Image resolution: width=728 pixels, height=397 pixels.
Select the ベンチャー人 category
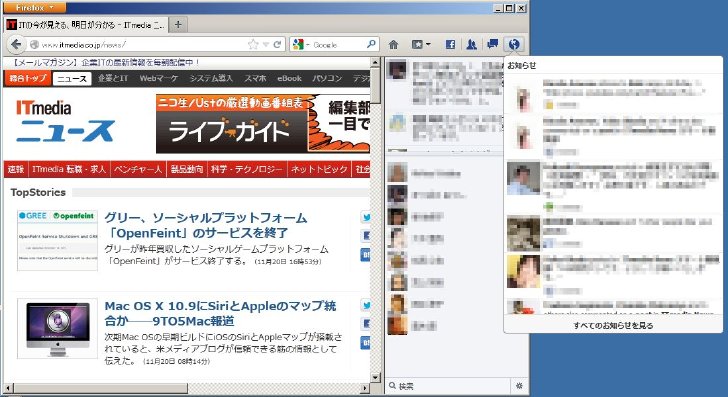point(138,169)
